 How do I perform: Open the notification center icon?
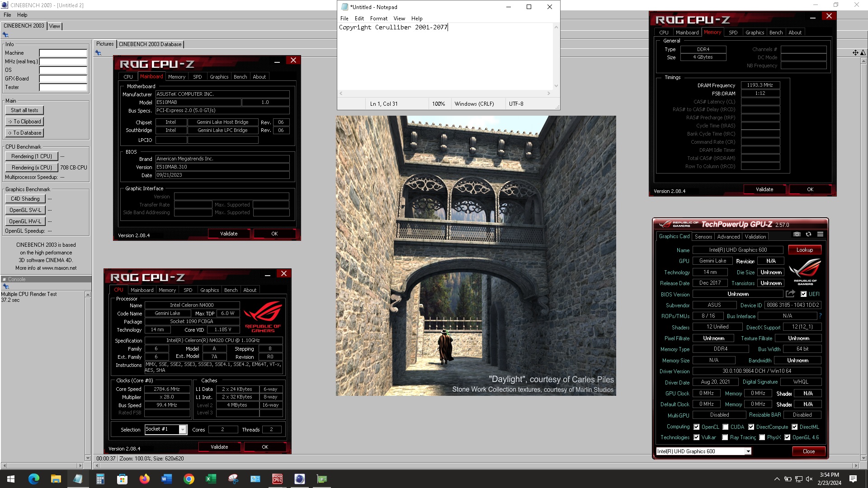pos(853,479)
